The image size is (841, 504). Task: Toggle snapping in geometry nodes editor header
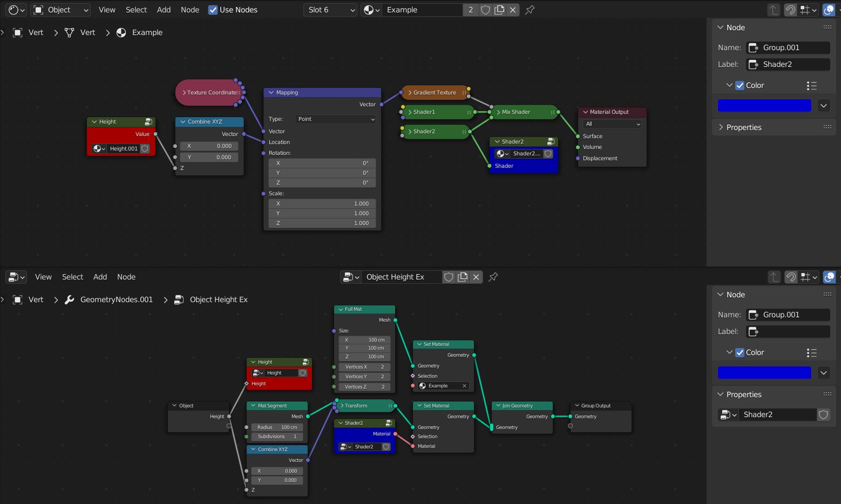pyautogui.click(x=790, y=277)
